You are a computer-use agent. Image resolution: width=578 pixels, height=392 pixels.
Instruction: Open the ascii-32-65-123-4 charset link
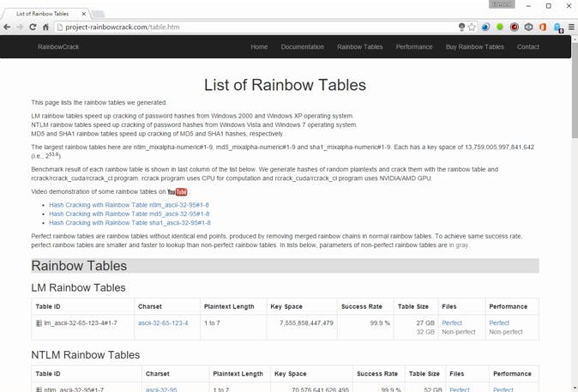click(163, 323)
